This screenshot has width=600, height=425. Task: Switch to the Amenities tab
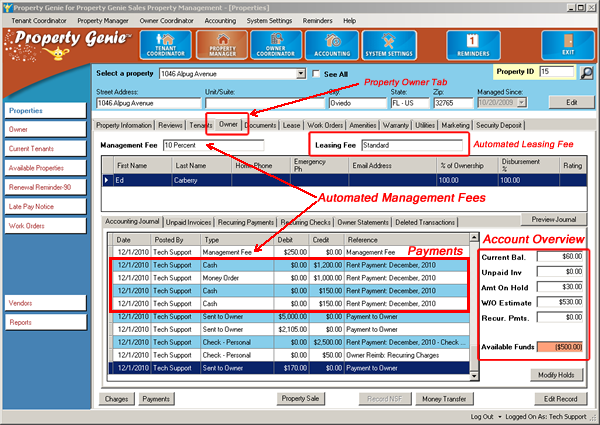click(x=362, y=125)
